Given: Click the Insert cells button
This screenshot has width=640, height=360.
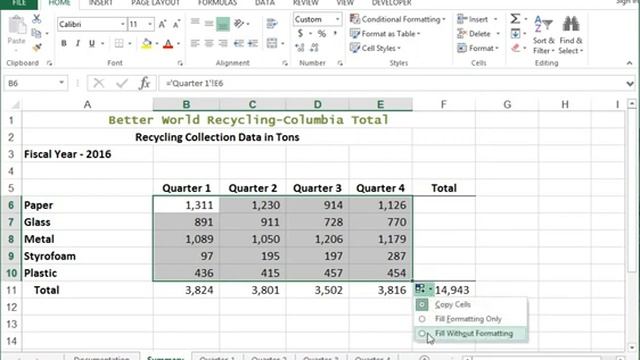Looking at the screenshot, I should (x=473, y=19).
